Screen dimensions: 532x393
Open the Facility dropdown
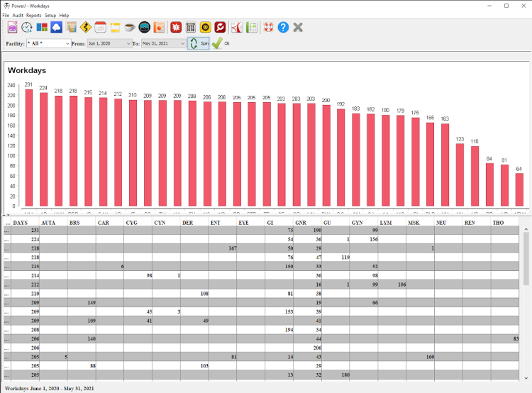pyautogui.click(x=67, y=43)
